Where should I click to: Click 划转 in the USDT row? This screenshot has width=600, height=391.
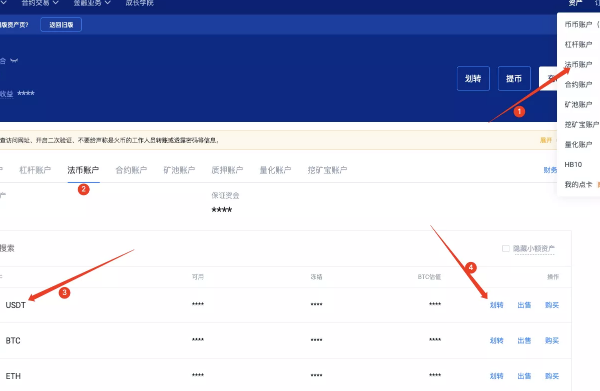click(x=496, y=305)
